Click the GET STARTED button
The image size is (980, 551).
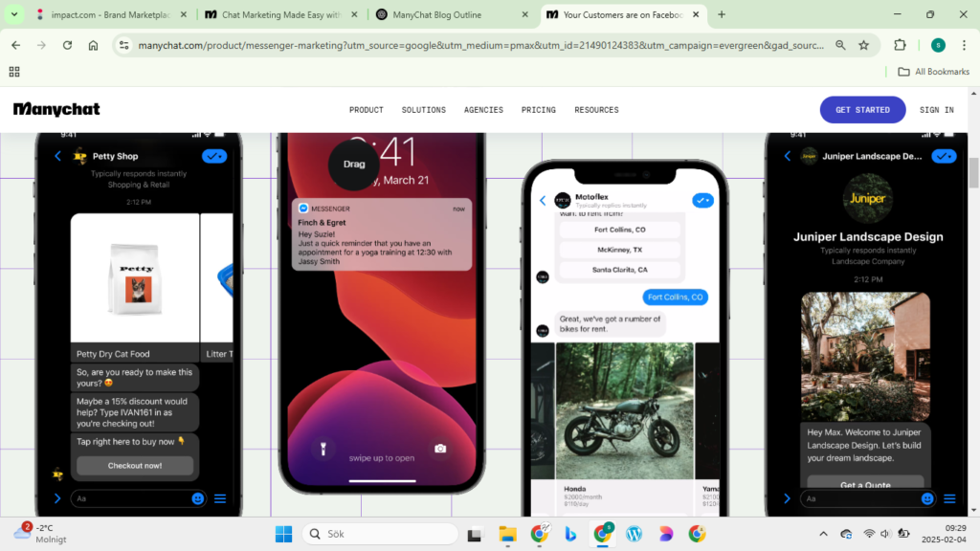[862, 110]
